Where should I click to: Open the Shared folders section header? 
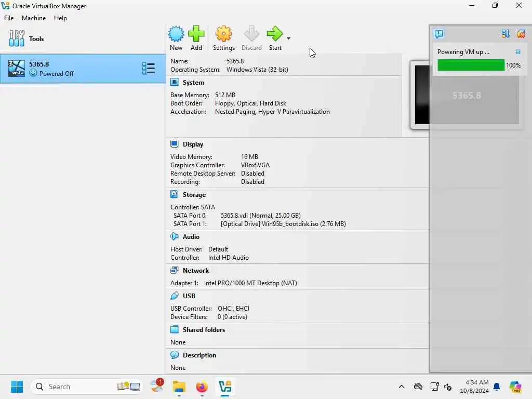coord(204,330)
